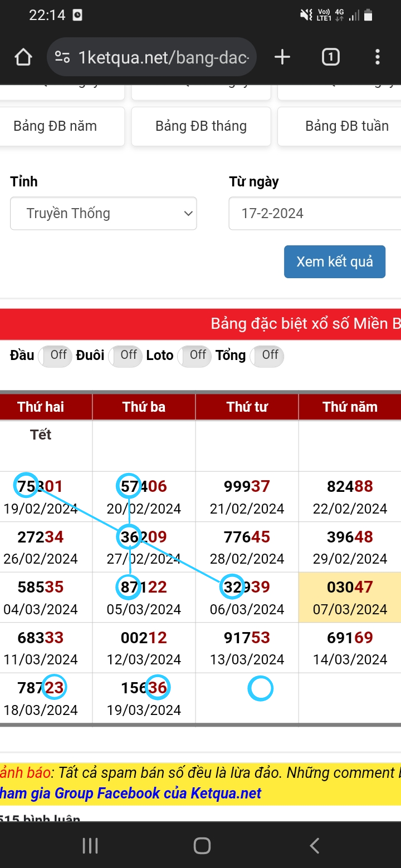Switch to Bảng ĐB năm tab
Screen dimensions: 401x868
coord(61,126)
